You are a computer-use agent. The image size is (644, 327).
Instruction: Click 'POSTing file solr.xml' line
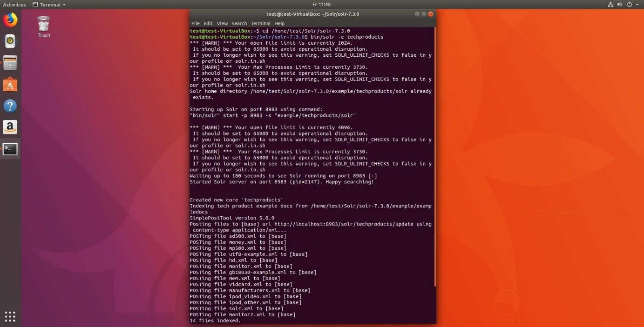[x=237, y=309]
